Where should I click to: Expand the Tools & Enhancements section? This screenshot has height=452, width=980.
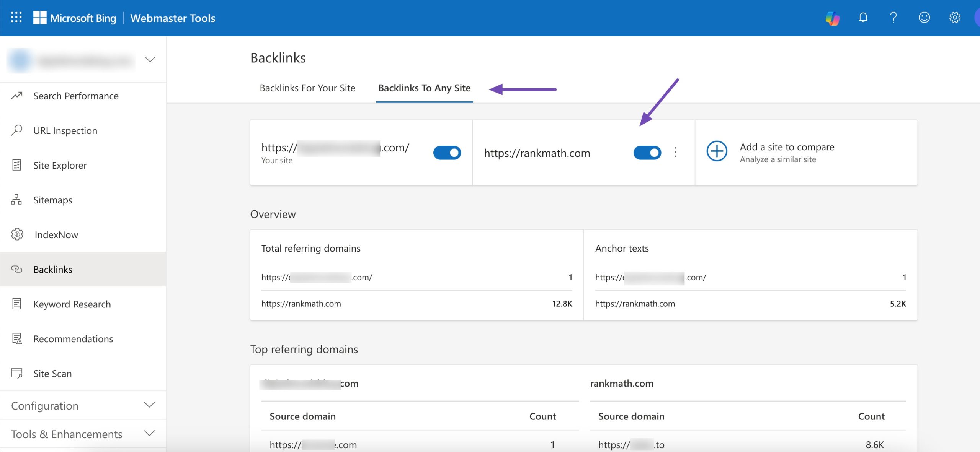pyautogui.click(x=83, y=434)
